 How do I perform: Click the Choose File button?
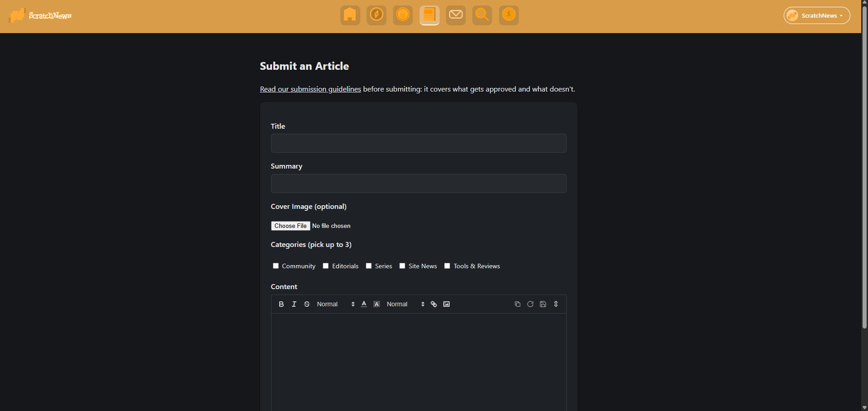291,226
